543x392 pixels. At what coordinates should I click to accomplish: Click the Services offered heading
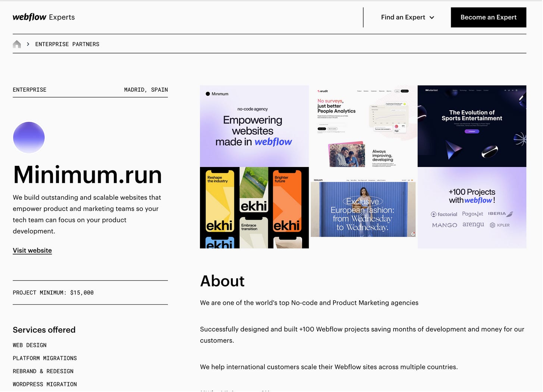44,330
